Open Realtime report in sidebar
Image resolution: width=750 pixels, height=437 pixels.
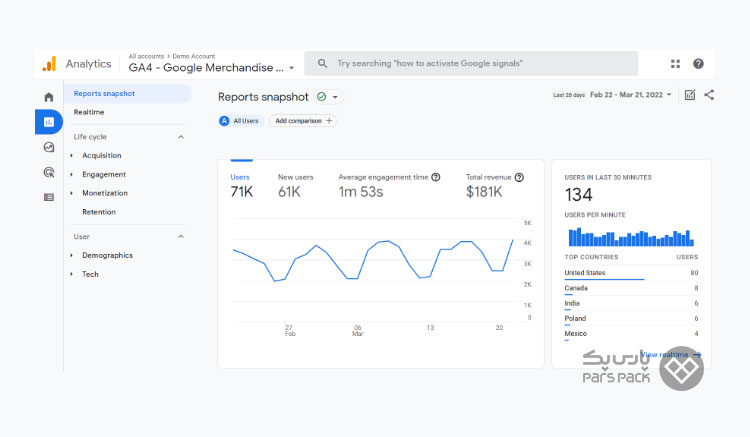tap(89, 112)
